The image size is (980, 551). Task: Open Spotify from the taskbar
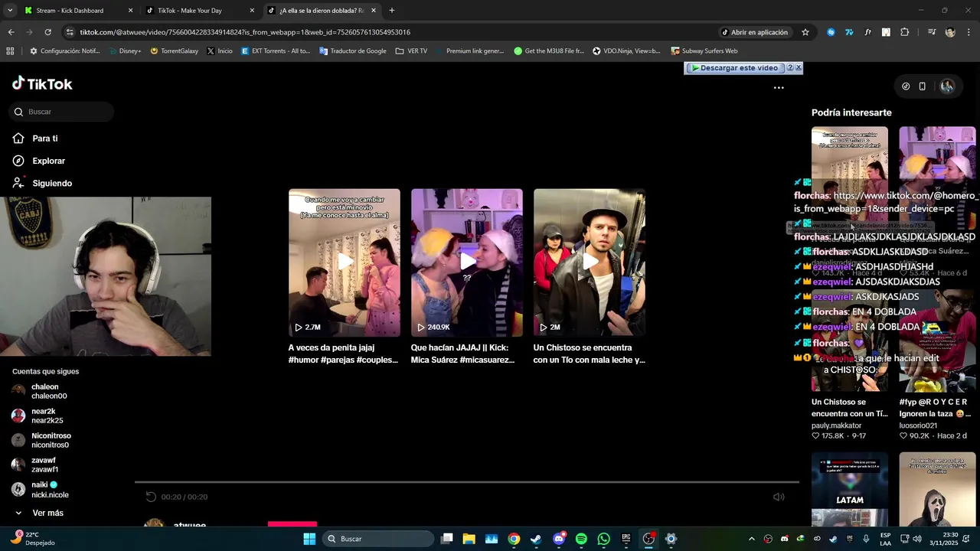click(581, 539)
